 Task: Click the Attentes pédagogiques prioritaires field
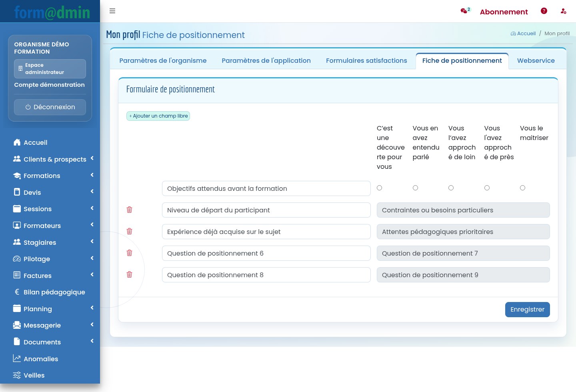coord(463,232)
